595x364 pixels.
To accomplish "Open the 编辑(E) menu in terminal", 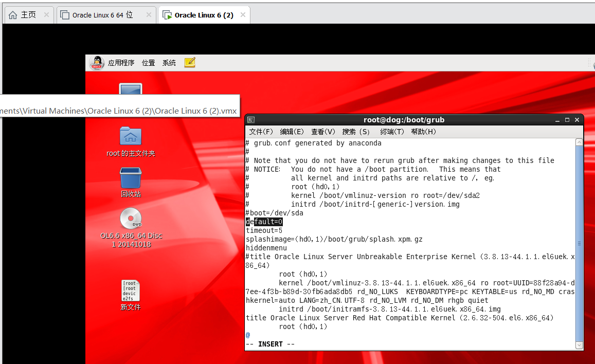I will coord(292,132).
